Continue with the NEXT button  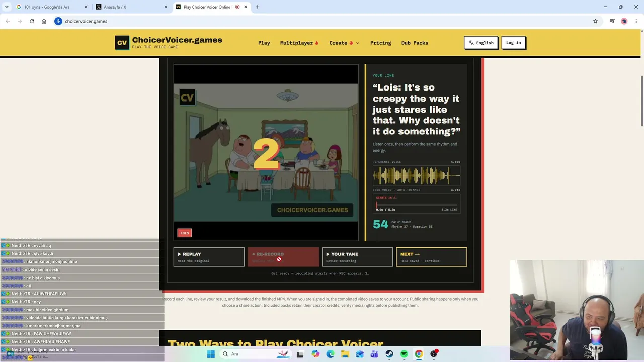click(432, 257)
